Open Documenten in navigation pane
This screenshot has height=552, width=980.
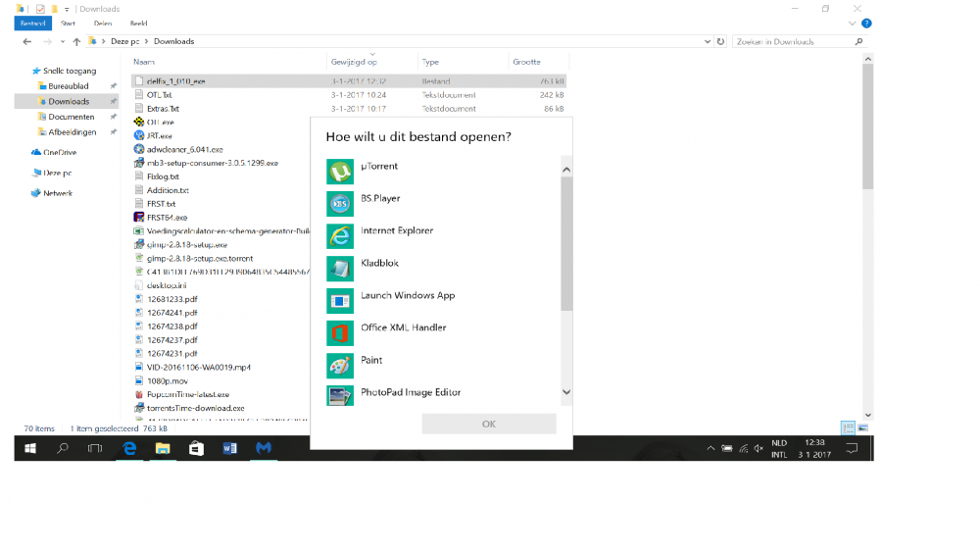point(72,117)
